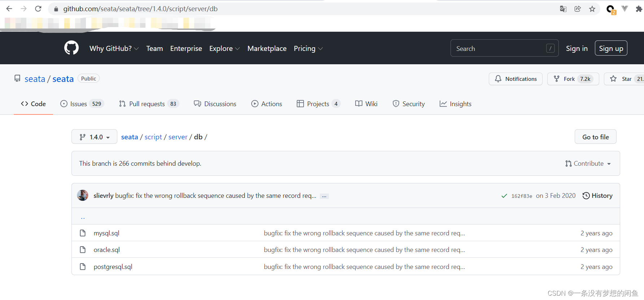The height and width of the screenshot is (300, 644).
Task: Click the GitHub octocat logo
Action: [x=71, y=48]
